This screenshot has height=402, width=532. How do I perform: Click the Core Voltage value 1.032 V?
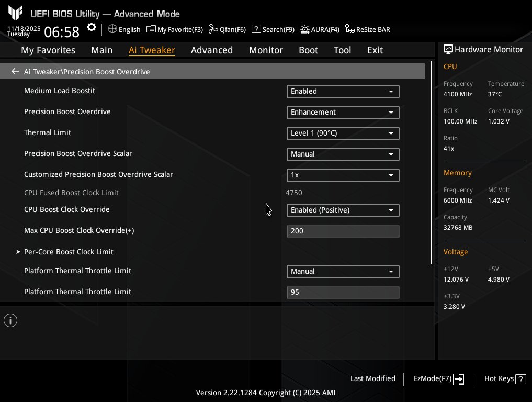(x=499, y=121)
